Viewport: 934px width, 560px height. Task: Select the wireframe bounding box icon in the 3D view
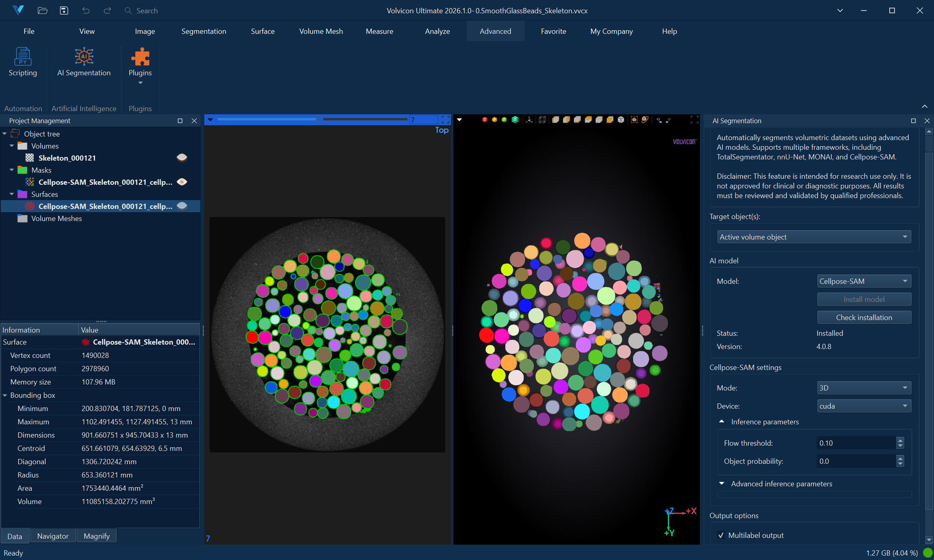[x=541, y=120]
